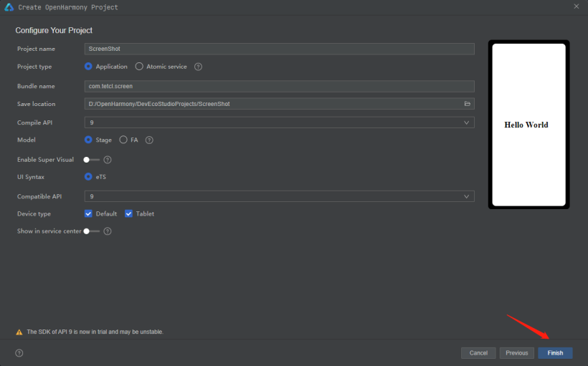Browse folder icon in Save location field
The height and width of the screenshot is (366, 588).
click(468, 104)
